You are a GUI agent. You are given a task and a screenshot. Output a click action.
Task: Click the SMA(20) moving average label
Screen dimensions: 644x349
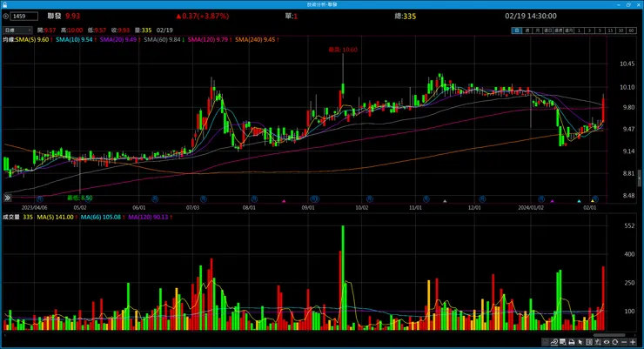pos(118,40)
